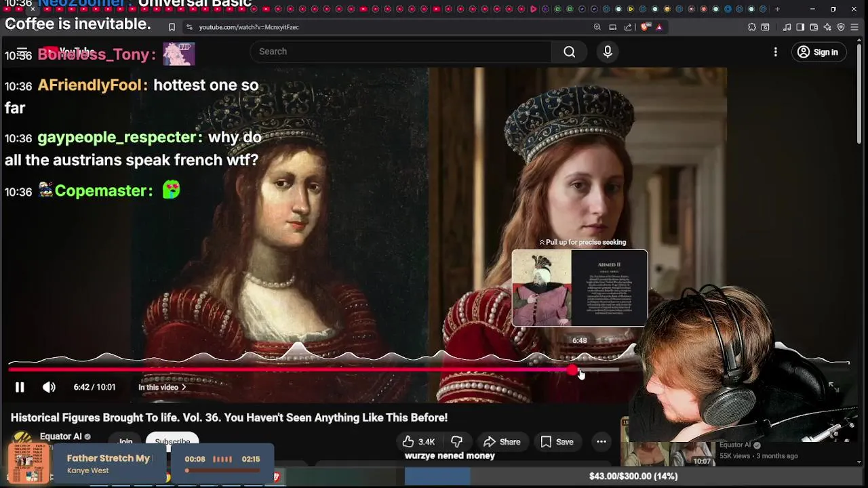Click the Sign in button
Screen dimensions: 868x488
tap(818, 52)
